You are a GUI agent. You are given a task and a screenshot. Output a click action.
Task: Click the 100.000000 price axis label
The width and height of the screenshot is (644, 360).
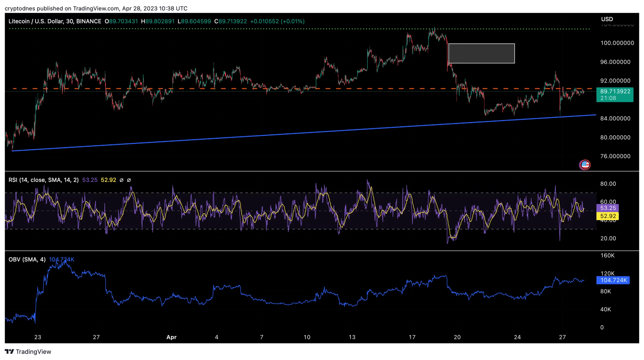pos(617,43)
